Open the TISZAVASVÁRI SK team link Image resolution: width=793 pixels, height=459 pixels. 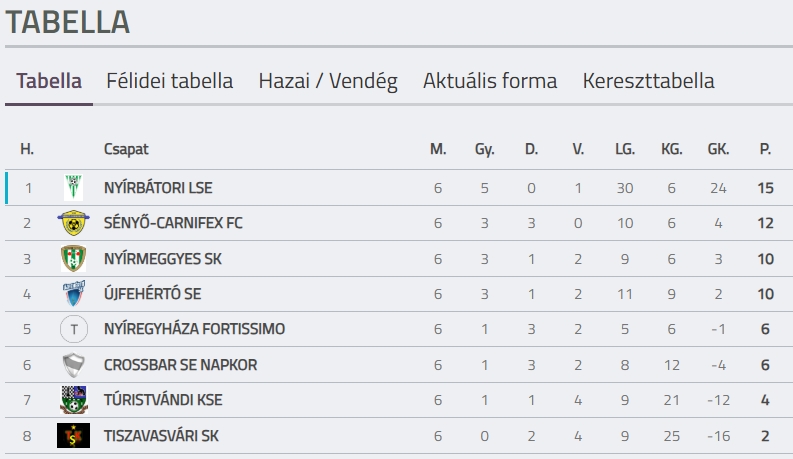pyautogui.click(x=161, y=436)
